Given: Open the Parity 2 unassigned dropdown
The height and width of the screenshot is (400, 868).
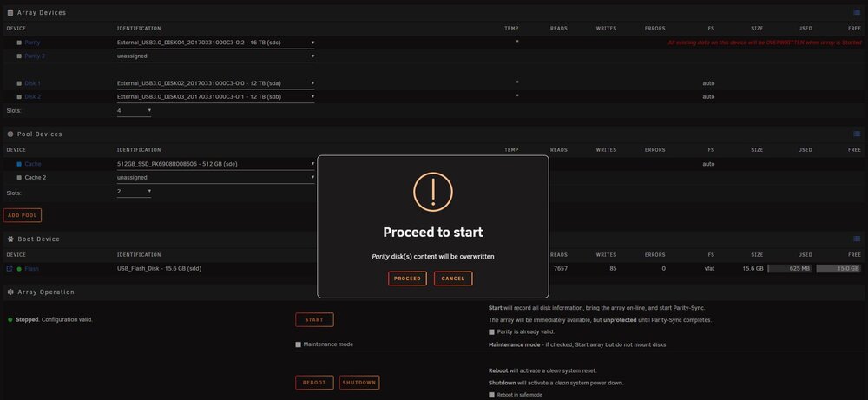Looking at the screenshot, I should point(215,56).
